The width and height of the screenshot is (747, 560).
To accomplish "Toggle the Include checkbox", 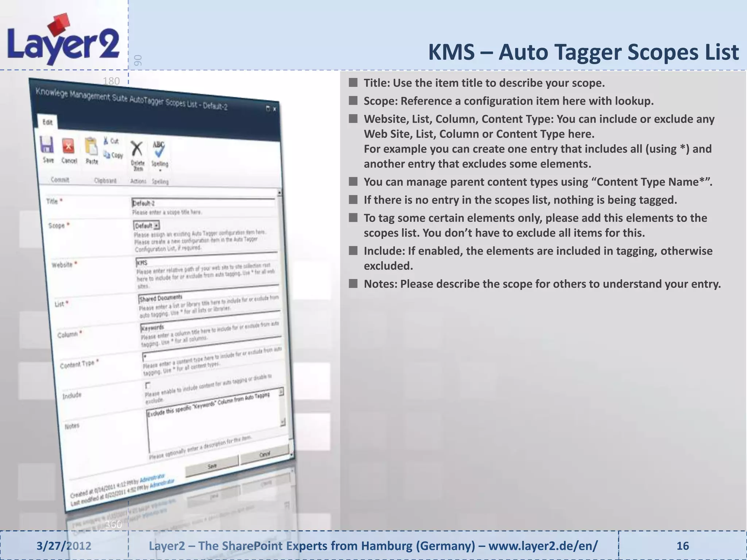I will (x=148, y=385).
